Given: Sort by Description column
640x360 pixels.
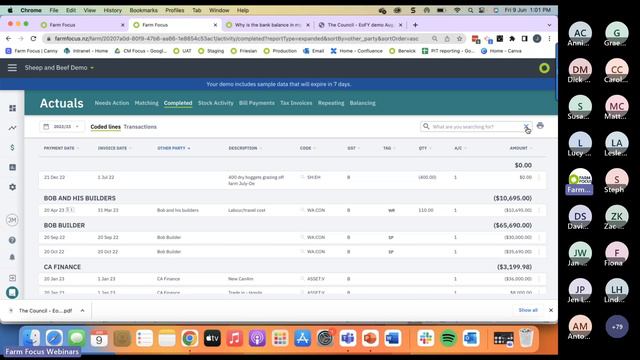Looking at the screenshot, I should point(245,148).
